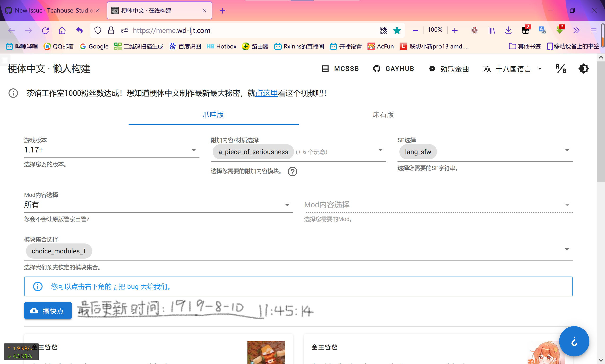Image resolution: width=605 pixels, height=364 pixels.
Task: Switch to the 床石版 tab
Action: [x=383, y=115]
